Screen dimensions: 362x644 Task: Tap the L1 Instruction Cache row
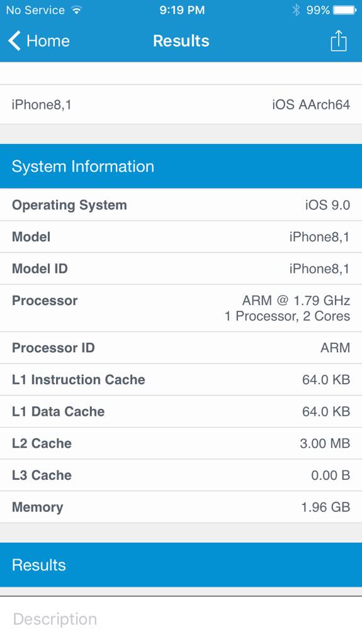[181, 379]
